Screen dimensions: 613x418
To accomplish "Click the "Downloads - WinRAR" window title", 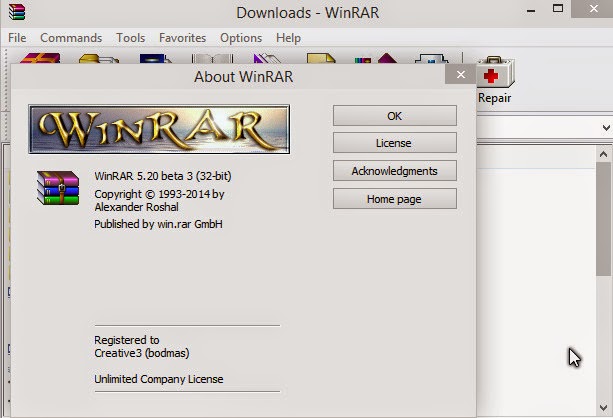I will [x=308, y=13].
